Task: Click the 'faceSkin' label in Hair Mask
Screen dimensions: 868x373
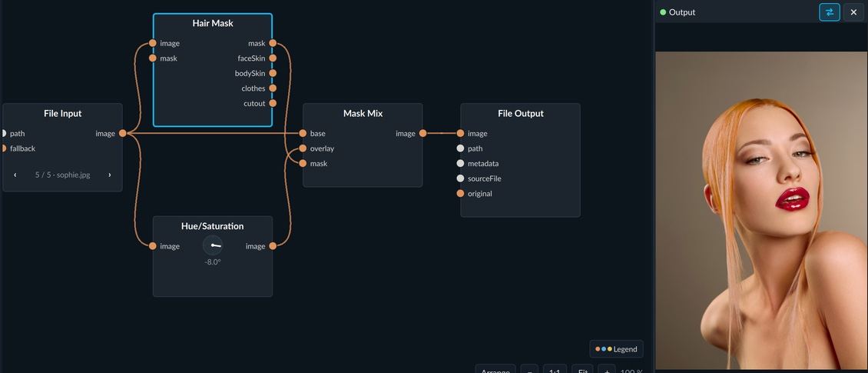Action: click(x=251, y=58)
